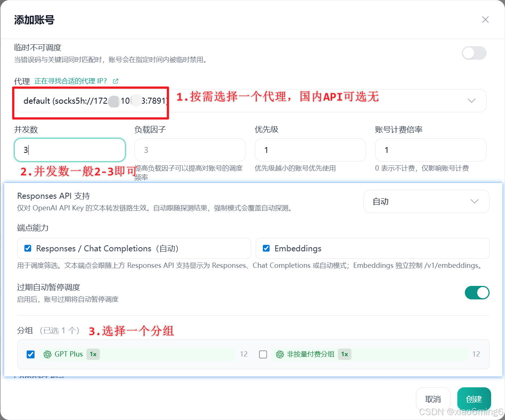The width and height of the screenshot is (505, 420).
Task: Click the 已选 1 个 selected count text
Action: pyautogui.click(x=60, y=331)
